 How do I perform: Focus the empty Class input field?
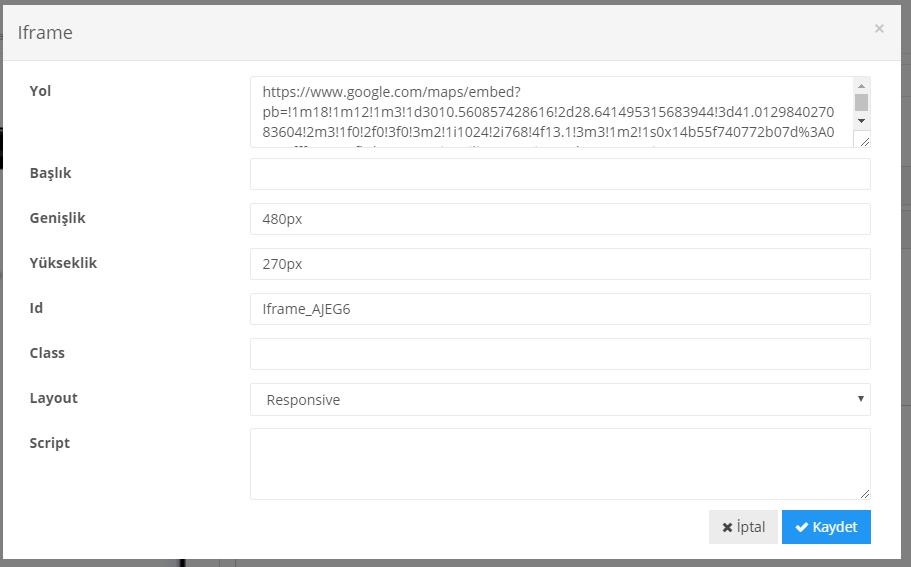pos(560,354)
